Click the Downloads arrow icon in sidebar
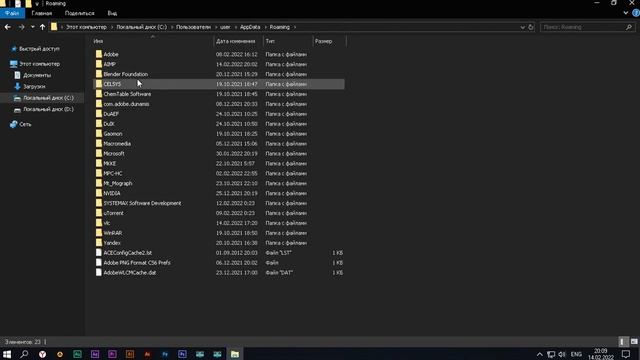 click(17, 86)
